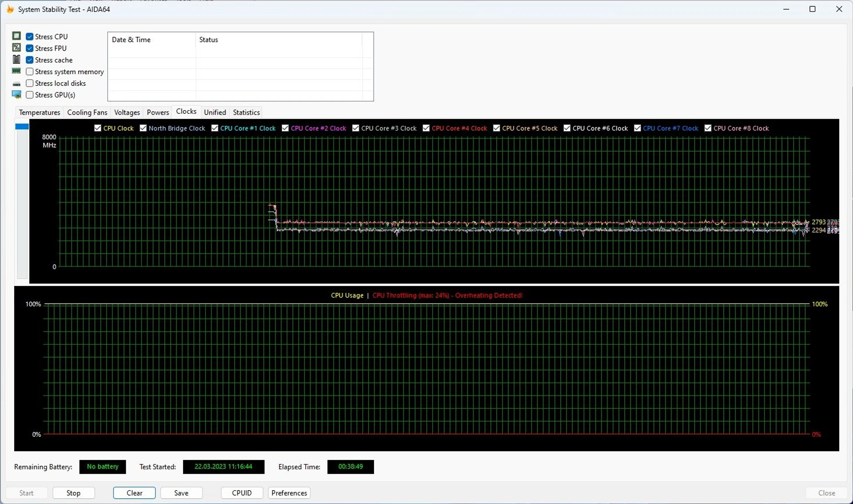Uncheck the Stress FPU checkbox
The height and width of the screenshot is (504, 853).
point(30,48)
